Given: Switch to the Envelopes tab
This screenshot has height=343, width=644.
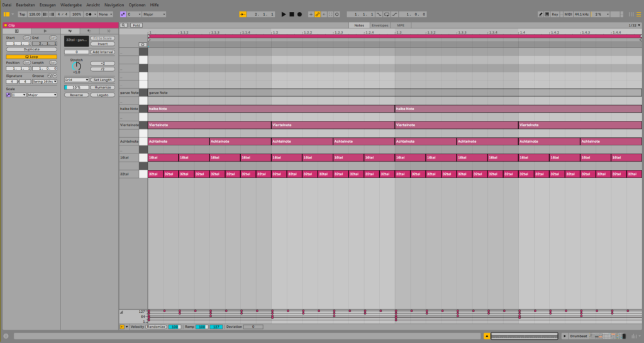Looking at the screenshot, I should [380, 25].
